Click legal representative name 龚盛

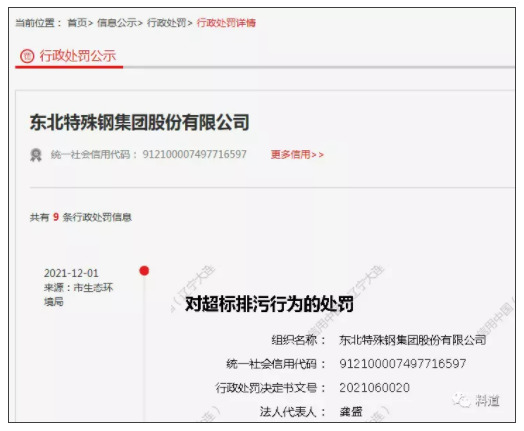click(351, 411)
